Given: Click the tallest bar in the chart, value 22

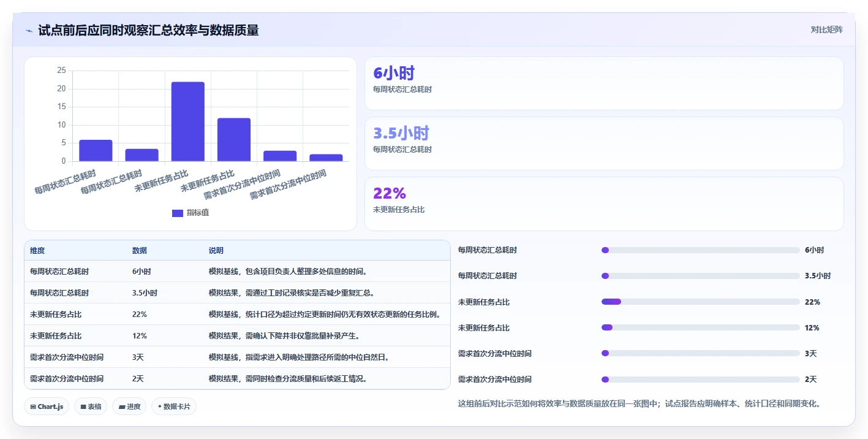Looking at the screenshot, I should click(188, 121).
